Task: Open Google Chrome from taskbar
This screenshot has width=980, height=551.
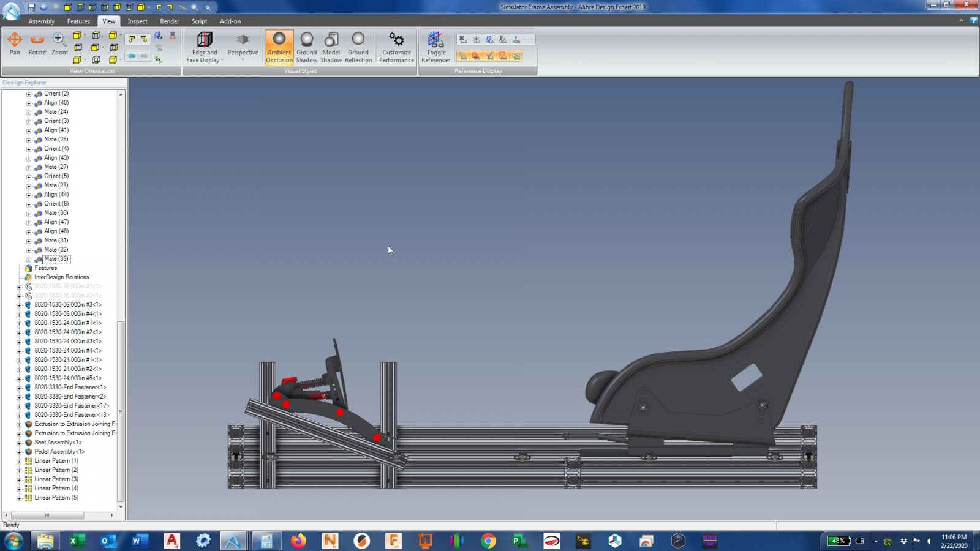Action: pyautogui.click(x=488, y=541)
